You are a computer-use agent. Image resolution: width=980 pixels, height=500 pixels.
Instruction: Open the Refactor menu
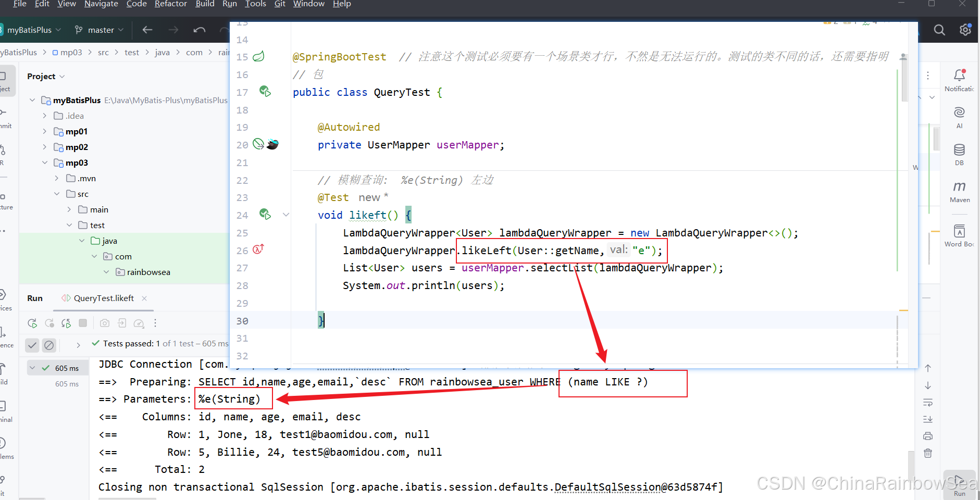pyautogui.click(x=170, y=4)
